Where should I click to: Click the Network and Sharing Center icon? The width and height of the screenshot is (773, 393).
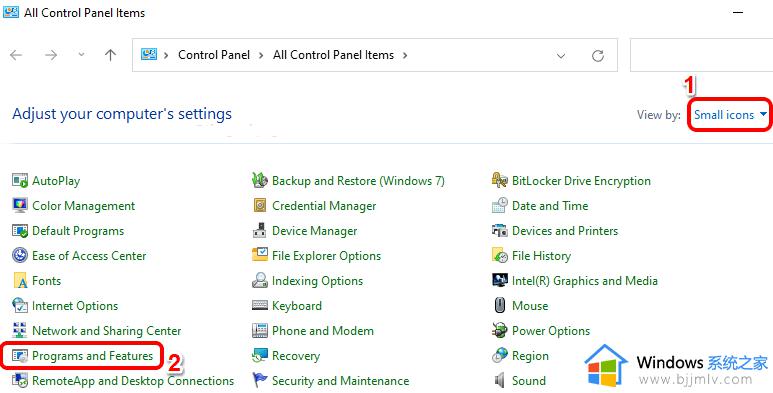pyautogui.click(x=20, y=330)
